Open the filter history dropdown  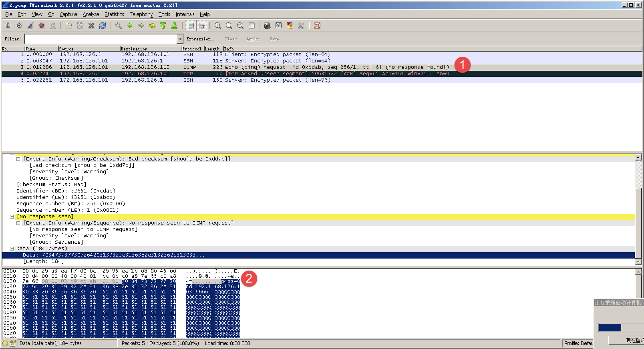click(180, 39)
